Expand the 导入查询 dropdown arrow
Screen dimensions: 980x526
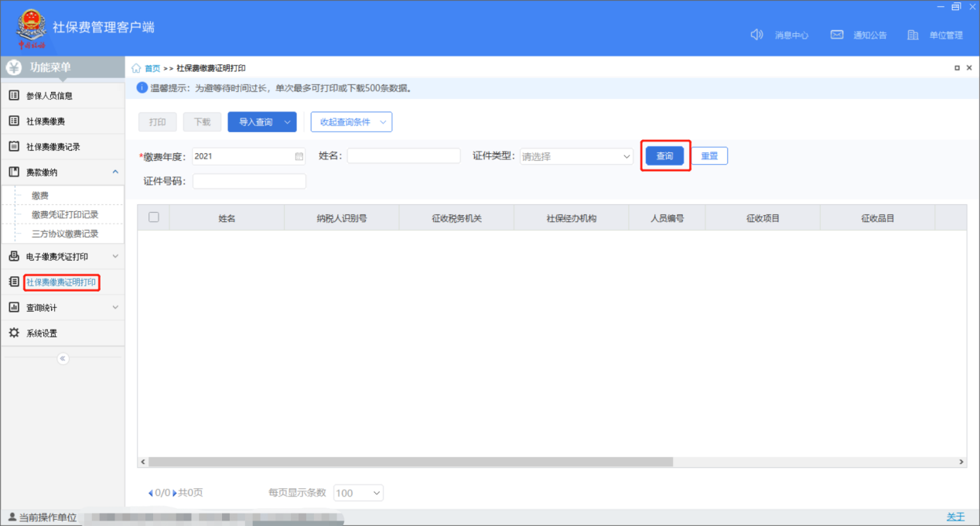[x=288, y=122]
